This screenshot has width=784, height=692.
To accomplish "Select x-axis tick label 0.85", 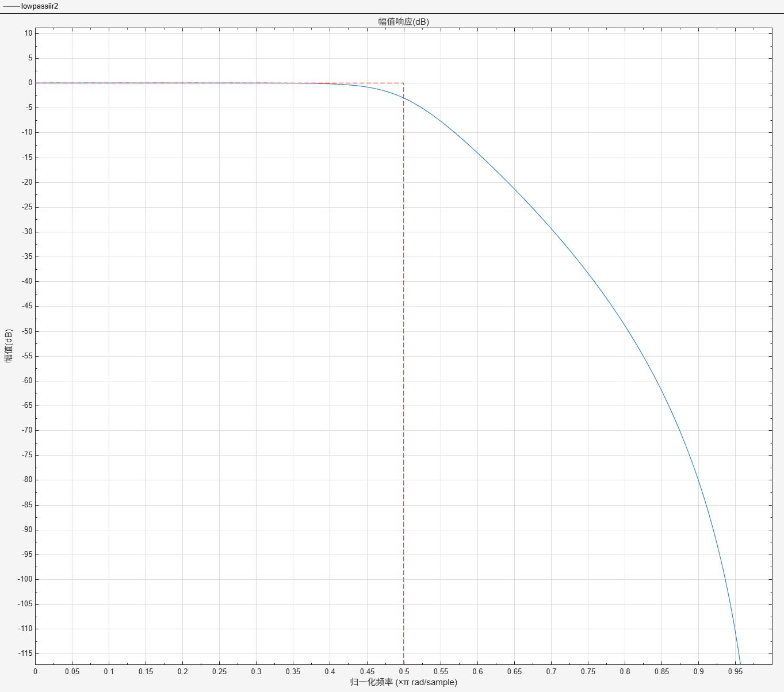I will pos(661,671).
